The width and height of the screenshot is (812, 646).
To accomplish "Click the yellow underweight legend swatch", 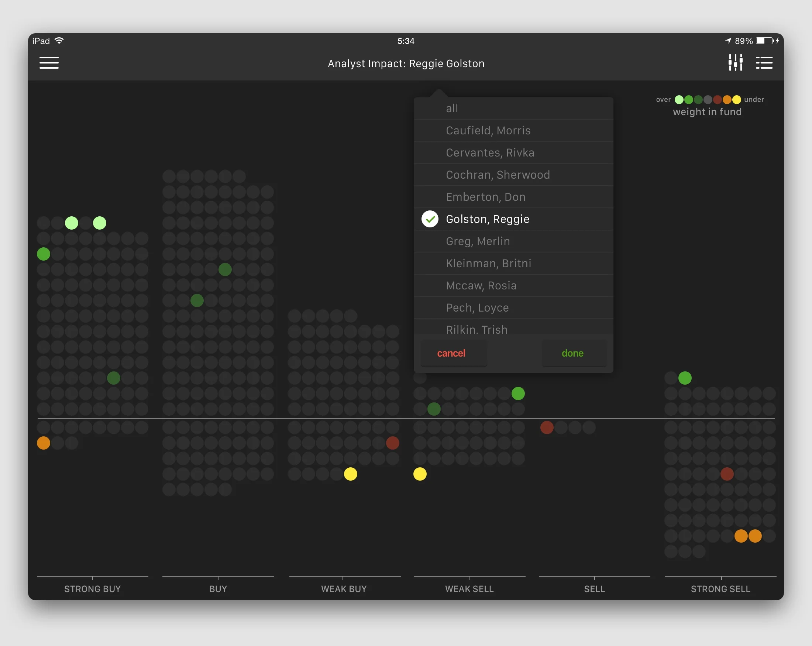I will [x=737, y=99].
